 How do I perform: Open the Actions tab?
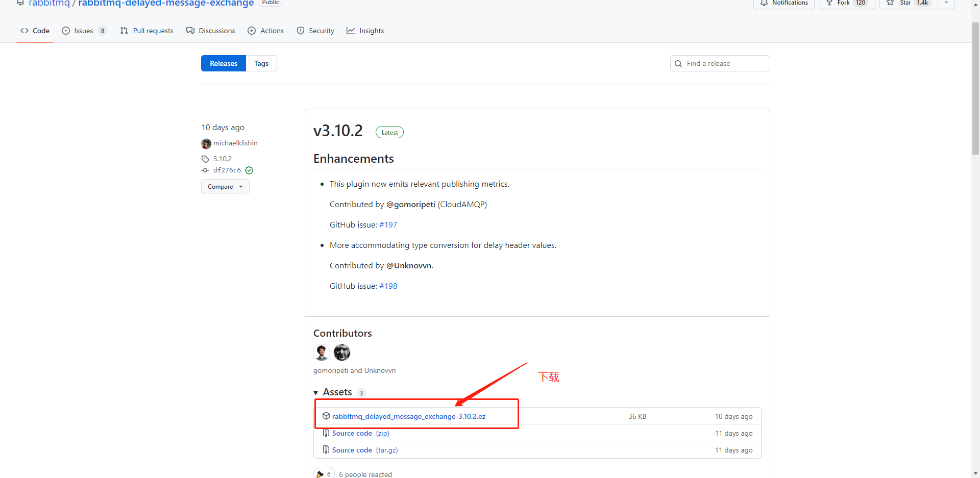coord(266,31)
